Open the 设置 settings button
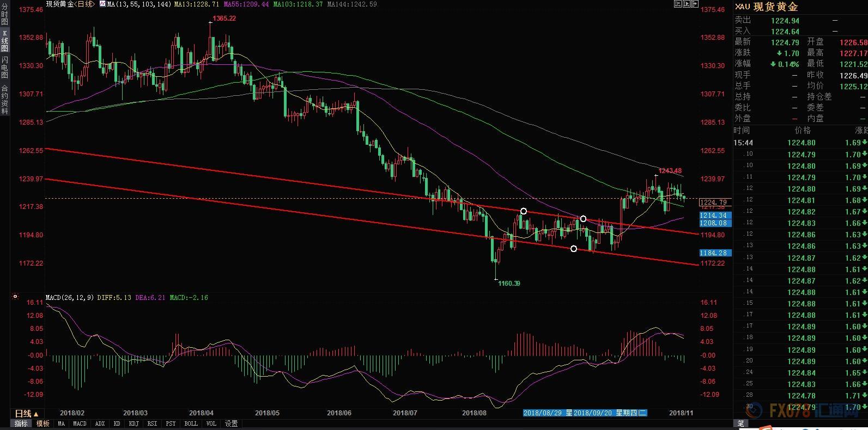Image resolution: width=868 pixels, height=430 pixels. 231,423
